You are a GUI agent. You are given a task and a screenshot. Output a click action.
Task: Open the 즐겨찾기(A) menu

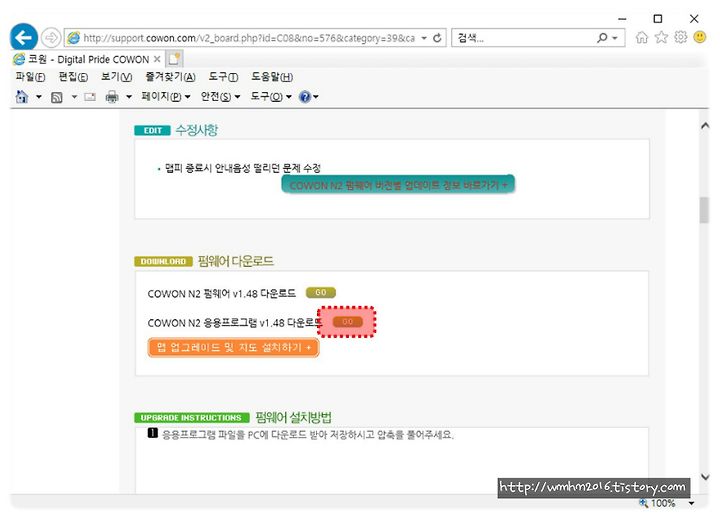click(170, 77)
